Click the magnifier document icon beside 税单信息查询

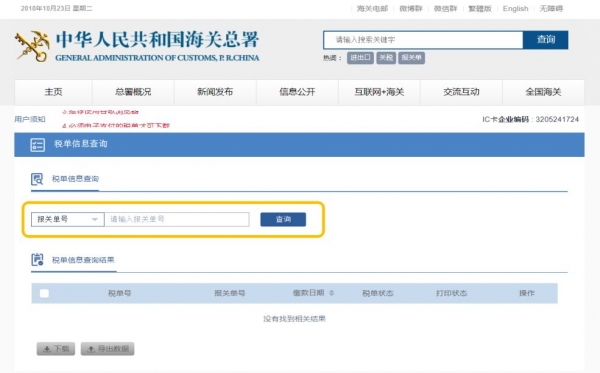pyautogui.click(x=37, y=179)
